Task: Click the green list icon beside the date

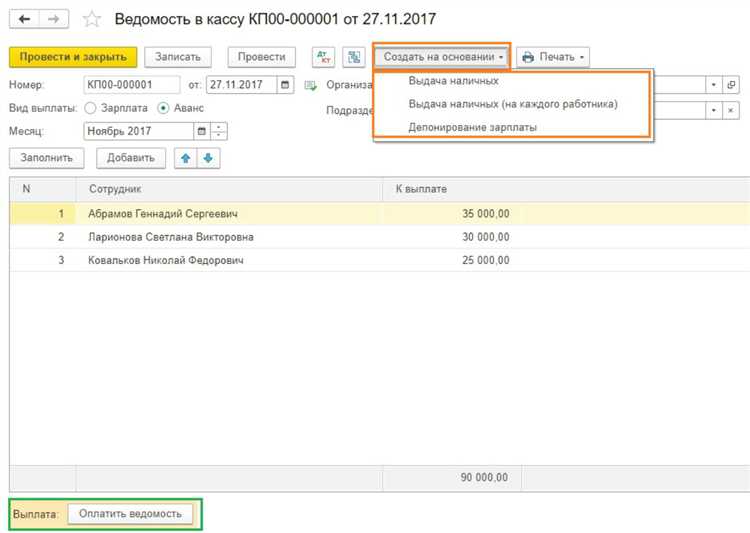Action: 311,86
